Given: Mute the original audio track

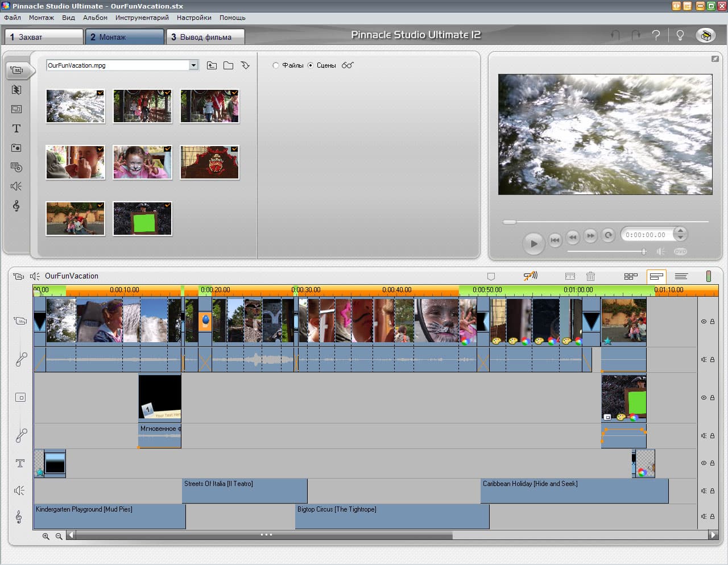Looking at the screenshot, I should click(x=704, y=360).
